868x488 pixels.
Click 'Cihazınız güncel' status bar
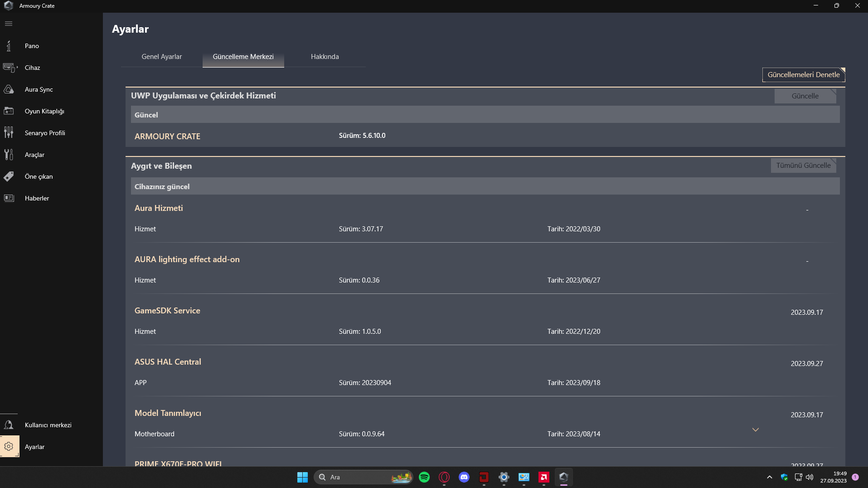(x=485, y=186)
